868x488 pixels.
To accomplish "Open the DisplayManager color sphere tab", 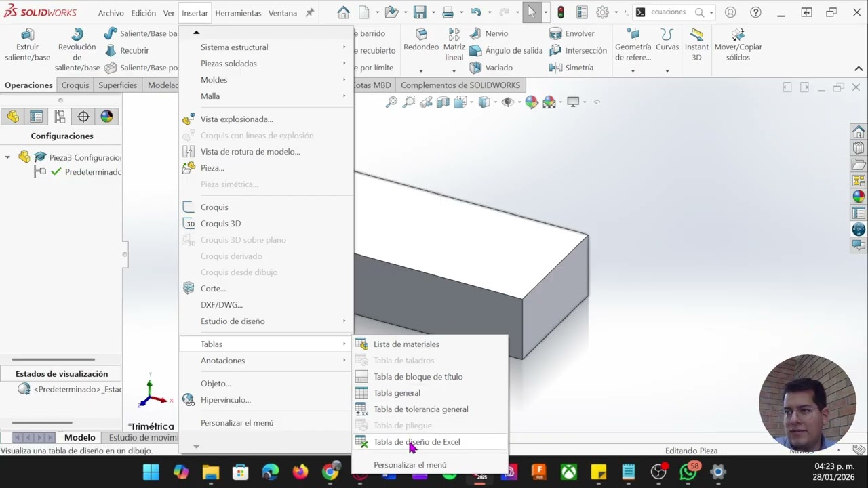I will (x=106, y=117).
